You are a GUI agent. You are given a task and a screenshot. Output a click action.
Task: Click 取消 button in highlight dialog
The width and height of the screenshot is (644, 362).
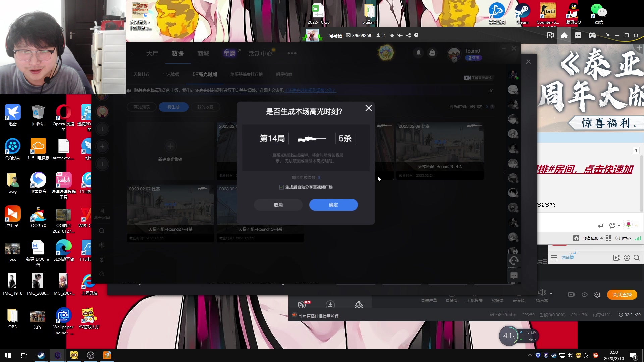[277, 205]
